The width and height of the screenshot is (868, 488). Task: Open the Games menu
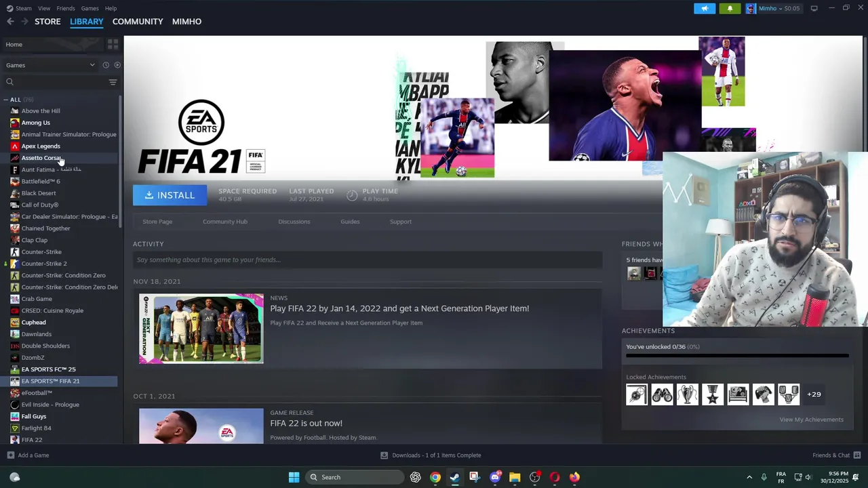coord(90,8)
